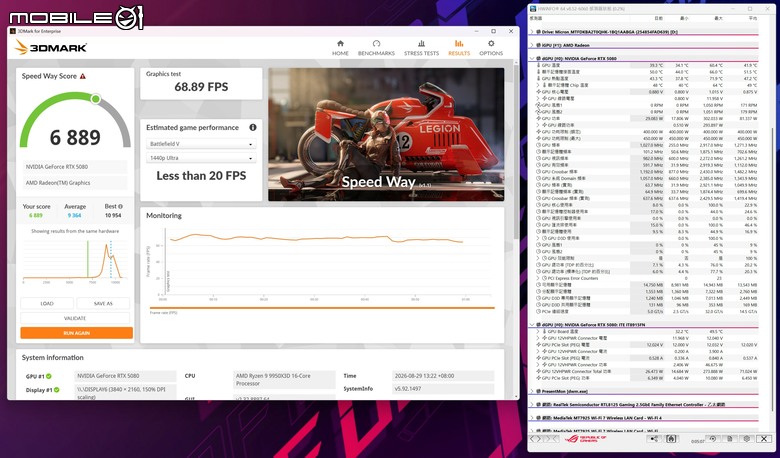The height and width of the screenshot is (458, 780).
Task: Click the log file document icon in HWiNFO footer
Action: 730,439
